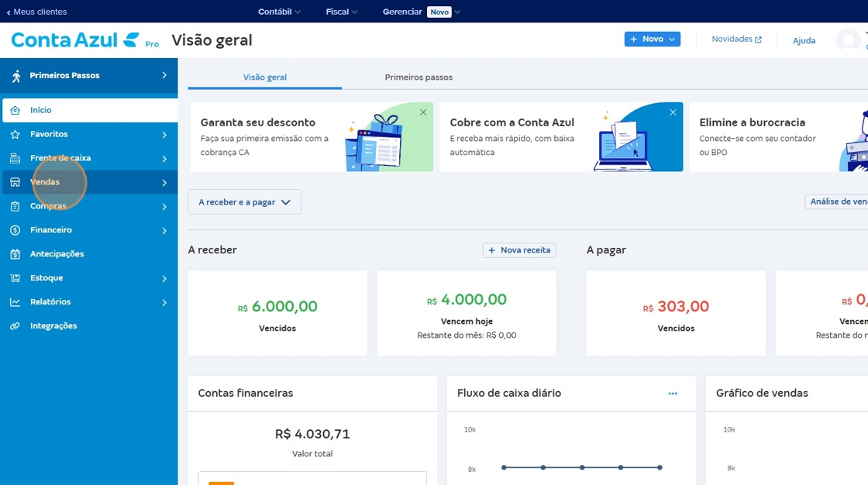Click the Início home icon in sidebar
The width and height of the screenshot is (868, 485).
point(15,110)
